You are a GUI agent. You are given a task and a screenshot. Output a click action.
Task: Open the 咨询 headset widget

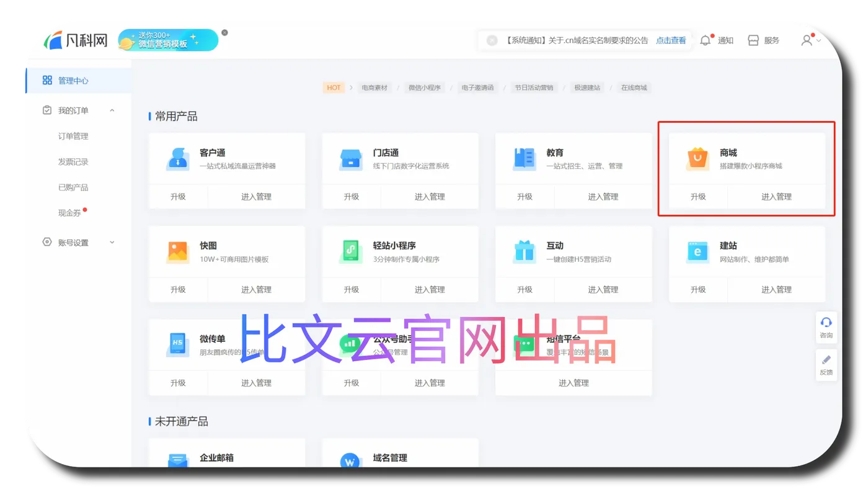point(826,327)
